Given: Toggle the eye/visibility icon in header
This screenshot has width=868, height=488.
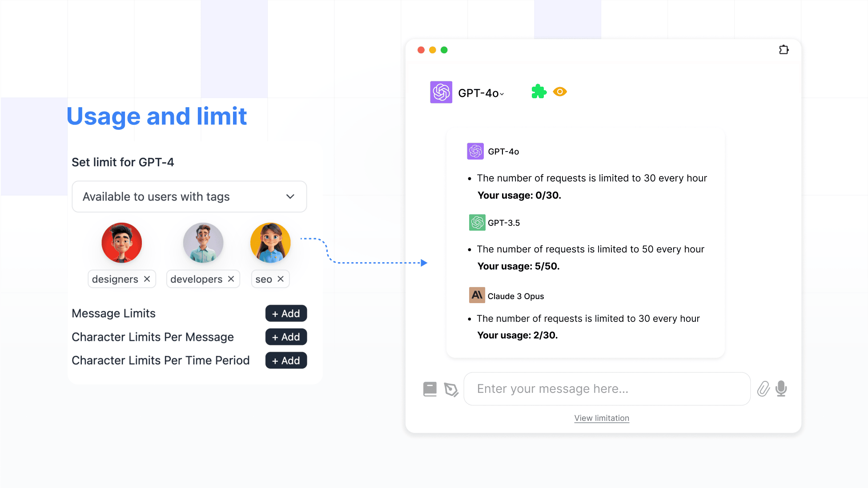Looking at the screenshot, I should (559, 92).
